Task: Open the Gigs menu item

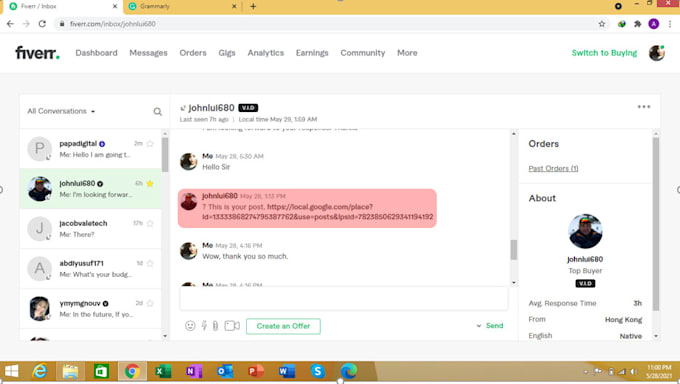Action: [227, 53]
